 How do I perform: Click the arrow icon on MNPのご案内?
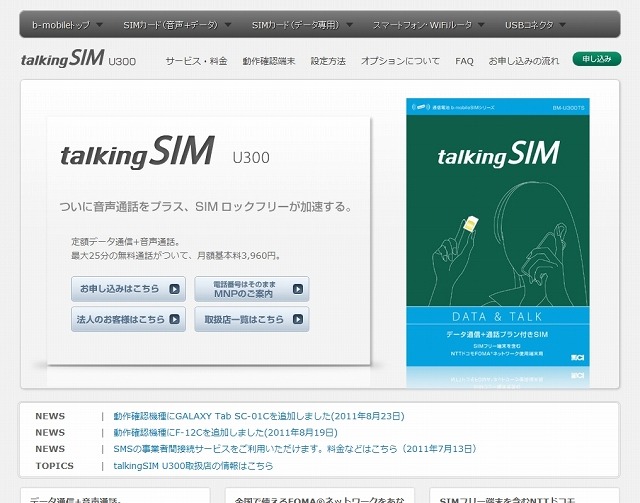point(298,289)
